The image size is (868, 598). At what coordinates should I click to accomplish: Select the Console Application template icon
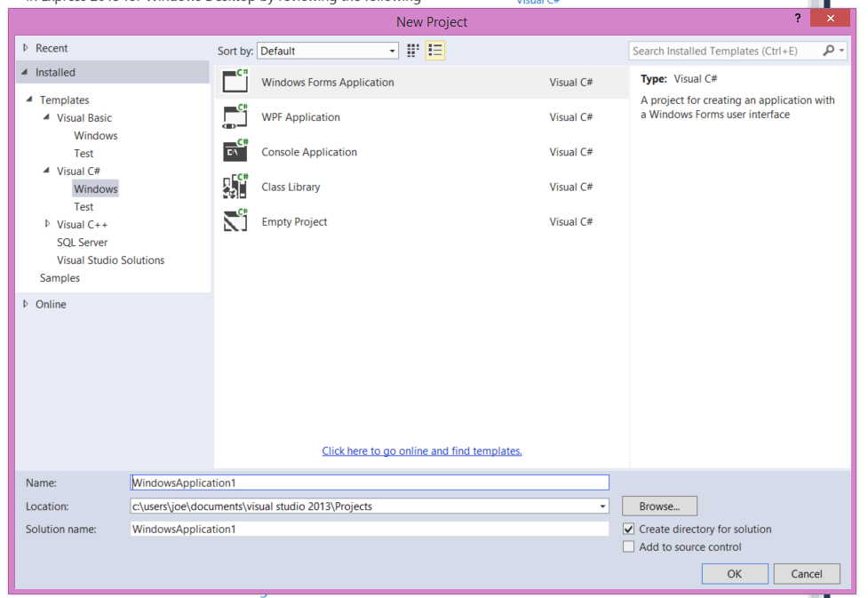(x=235, y=151)
